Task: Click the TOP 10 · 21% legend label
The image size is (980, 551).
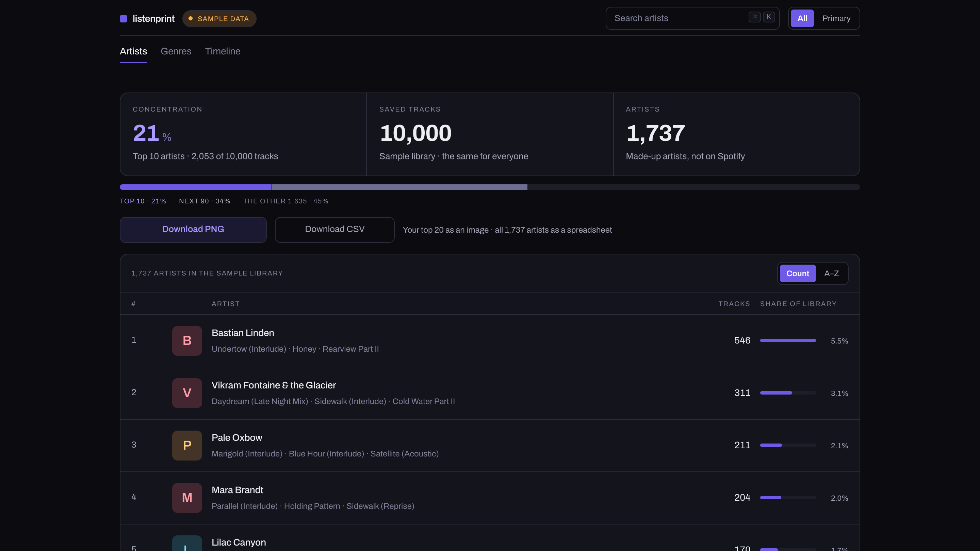Action: pos(143,201)
